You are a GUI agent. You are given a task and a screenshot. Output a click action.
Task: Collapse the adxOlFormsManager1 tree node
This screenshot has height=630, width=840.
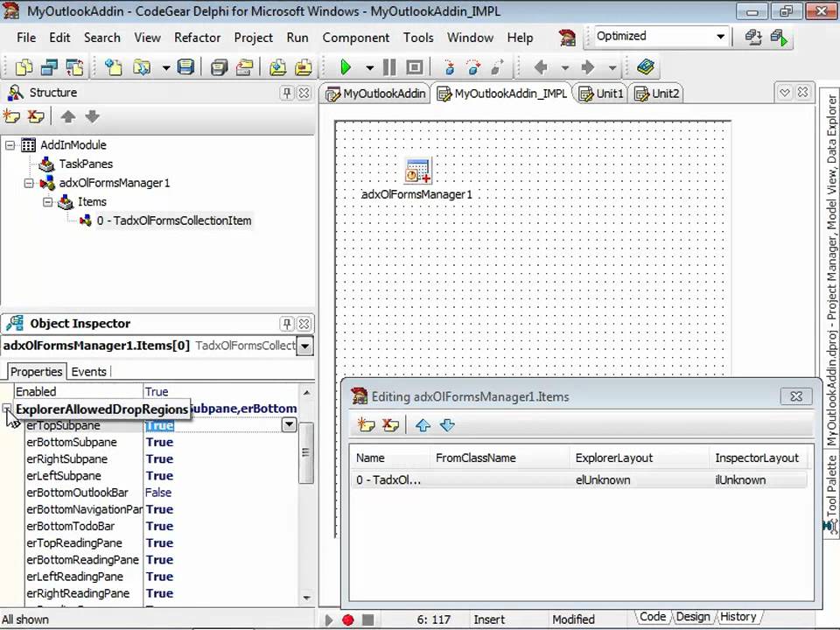[29, 183]
